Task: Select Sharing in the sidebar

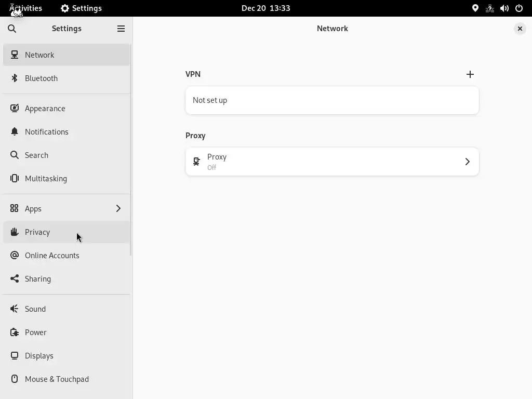Action: pyautogui.click(x=66, y=278)
